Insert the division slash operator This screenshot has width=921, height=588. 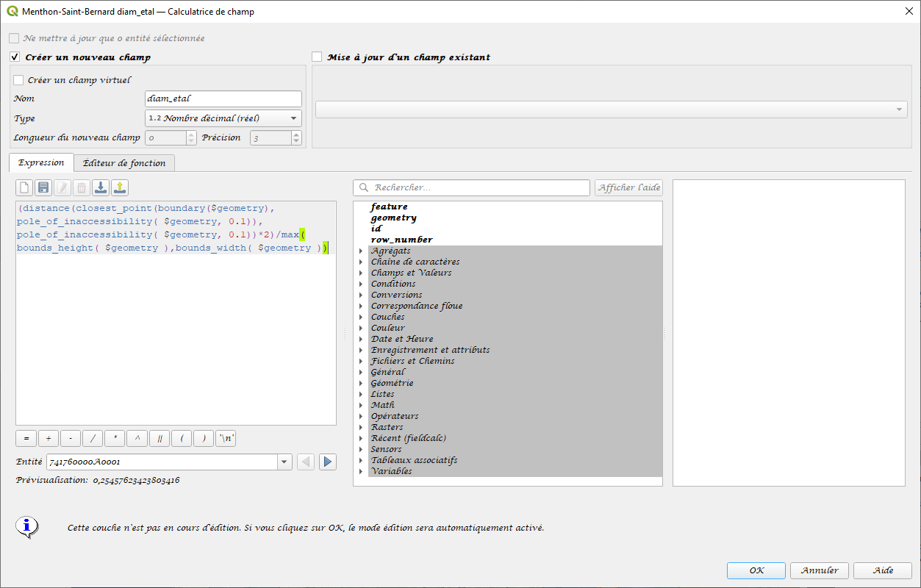tap(92, 438)
